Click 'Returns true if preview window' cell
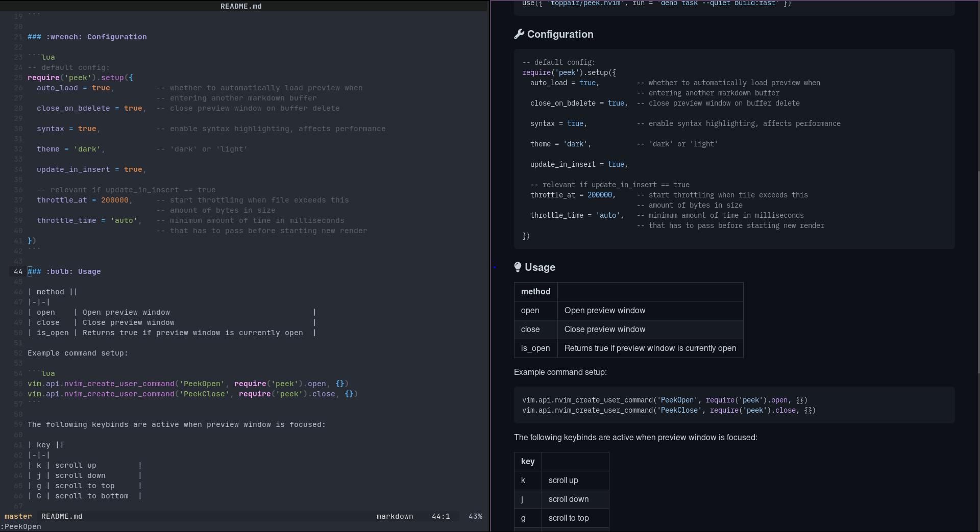The width and height of the screenshot is (980, 532). 650,348
